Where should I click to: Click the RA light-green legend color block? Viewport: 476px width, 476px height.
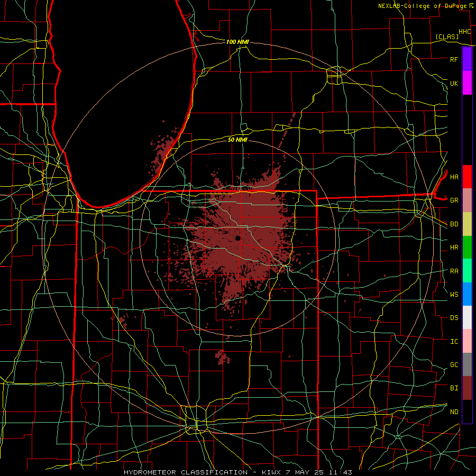coord(467,271)
